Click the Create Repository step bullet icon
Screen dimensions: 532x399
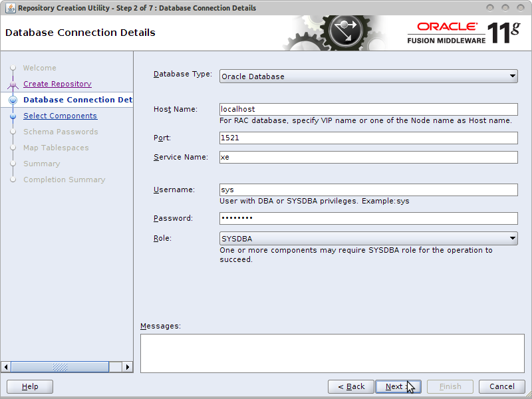coord(13,84)
